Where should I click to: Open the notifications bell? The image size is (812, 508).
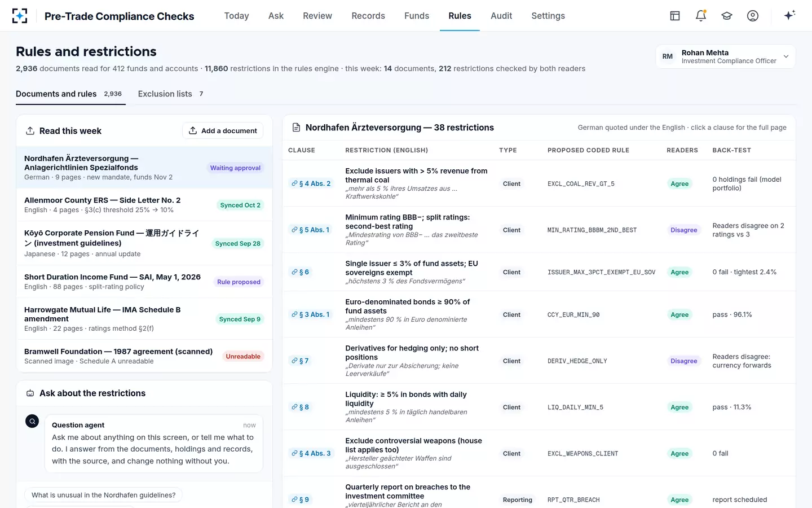[701, 16]
